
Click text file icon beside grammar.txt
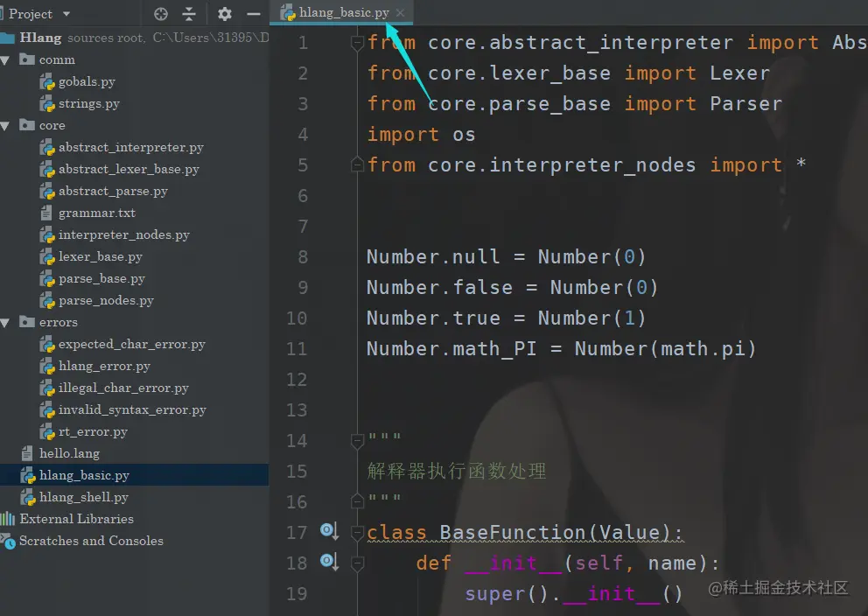47,213
